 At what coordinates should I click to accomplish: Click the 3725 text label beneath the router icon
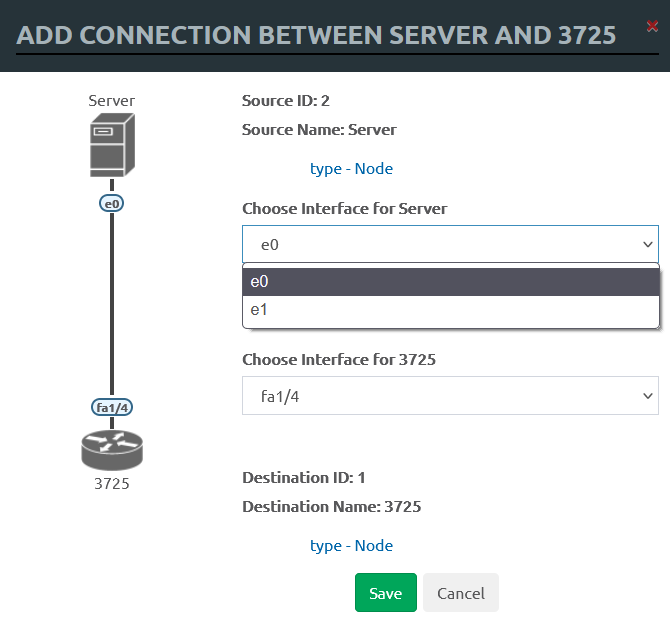tap(111, 484)
